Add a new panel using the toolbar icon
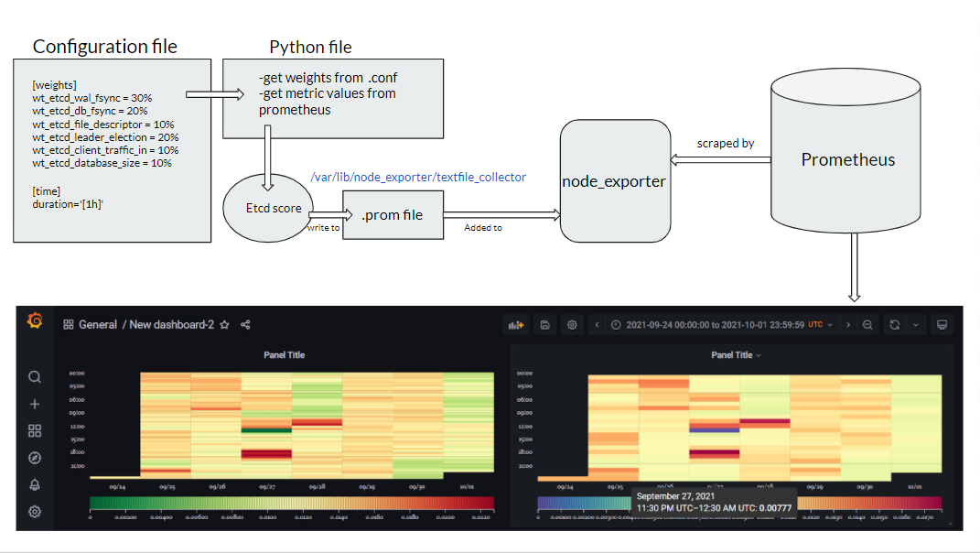The height and width of the screenshot is (553, 980). pyautogui.click(x=515, y=324)
